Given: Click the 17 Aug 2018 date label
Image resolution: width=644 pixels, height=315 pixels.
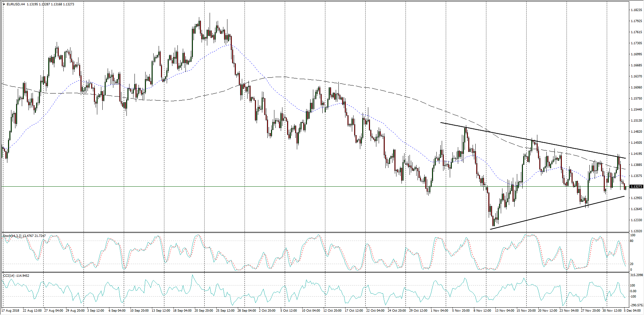Looking at the screenshot, I should tap(10, 311).
